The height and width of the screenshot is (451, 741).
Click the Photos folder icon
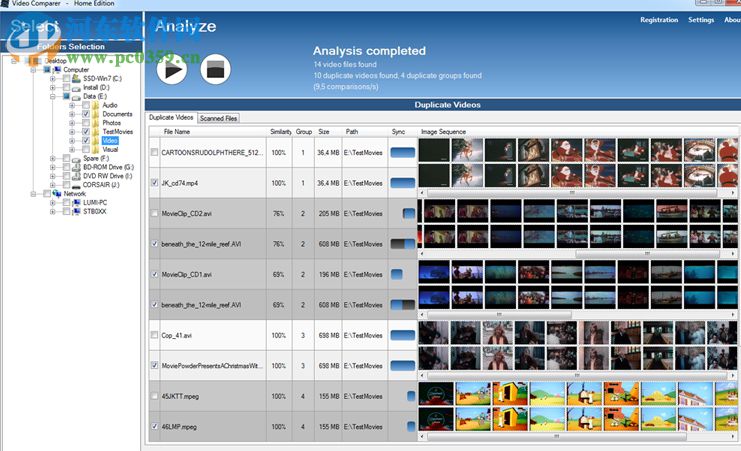(x=95, y=123)
